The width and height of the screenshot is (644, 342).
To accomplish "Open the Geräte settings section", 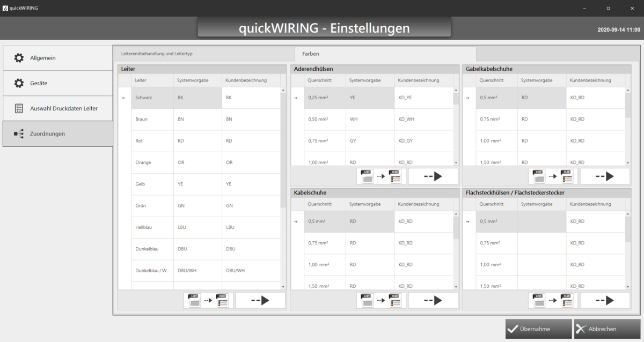I will click(58, 83).
